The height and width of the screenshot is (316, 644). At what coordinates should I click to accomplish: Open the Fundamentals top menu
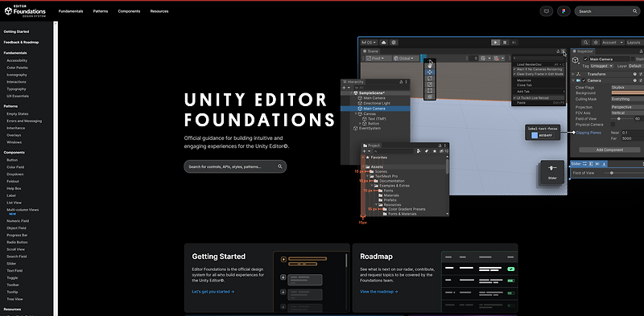71,11
